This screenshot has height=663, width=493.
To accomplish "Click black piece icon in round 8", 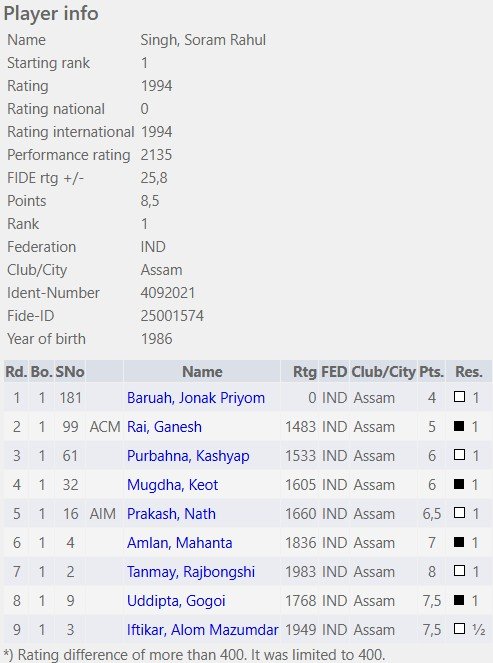I will coord(459,600).
